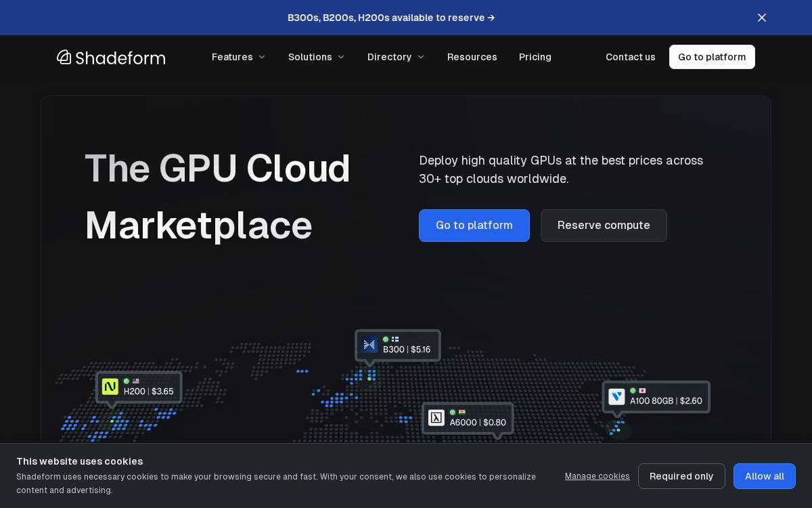Click the B300 card provider logo icon
Image resolution: width=812 pixels, height=508 pixels.
[369, 345]
